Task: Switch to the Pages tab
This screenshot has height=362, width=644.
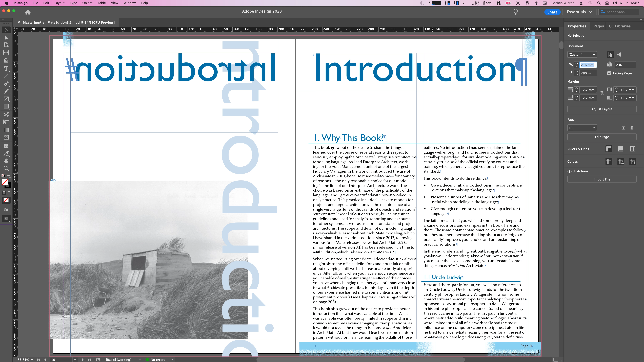Action: (x=598, y=26)
